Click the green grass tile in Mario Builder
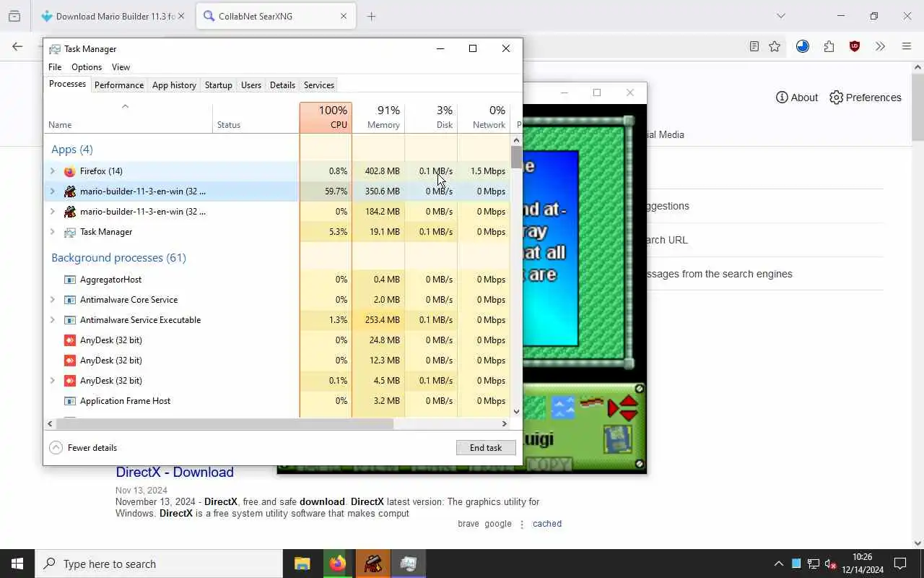Screen dimensions: 924x578 (x=534, y=407)
